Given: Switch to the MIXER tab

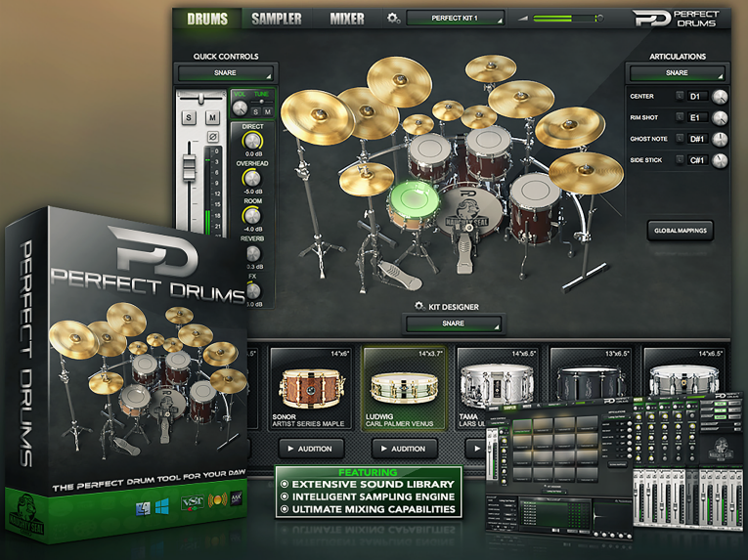Looking at the screenshot, I should pos(347,19).
